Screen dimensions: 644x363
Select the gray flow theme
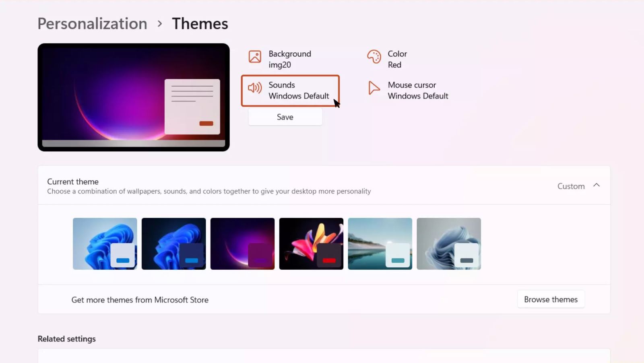449,243
